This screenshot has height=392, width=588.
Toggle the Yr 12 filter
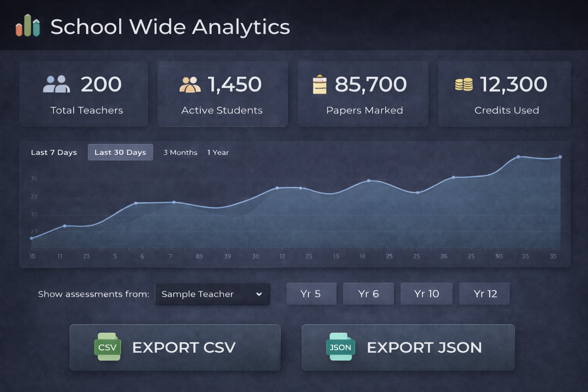(x=484, y=294)
